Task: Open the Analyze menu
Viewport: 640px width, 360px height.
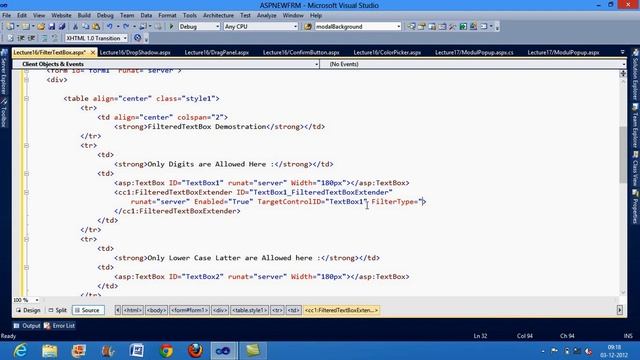Action: coord(267,15)
